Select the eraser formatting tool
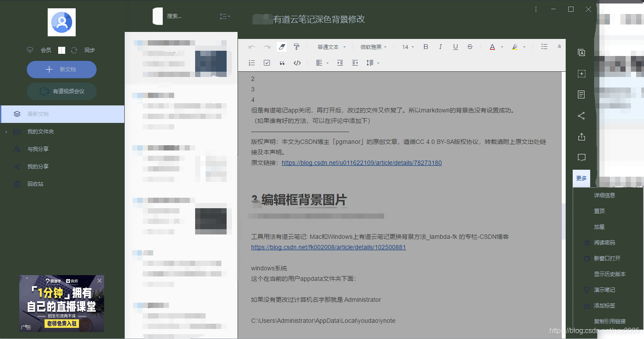 (x=282, y=46)
